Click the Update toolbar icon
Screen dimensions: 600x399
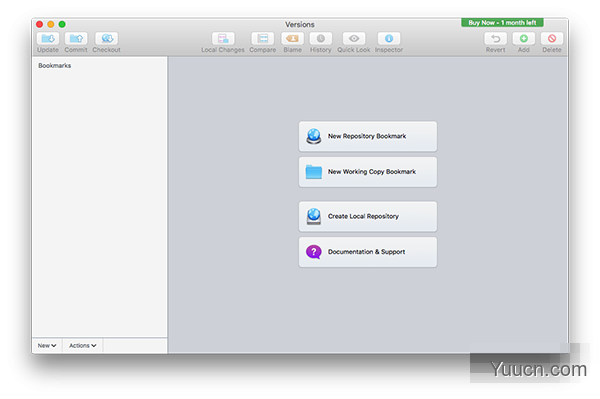48,39
